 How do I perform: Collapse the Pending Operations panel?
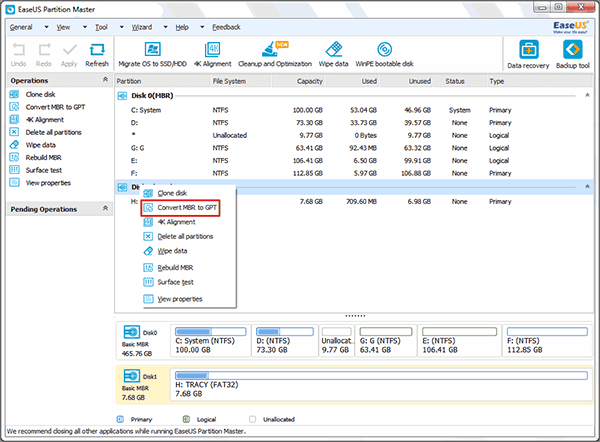104,209
